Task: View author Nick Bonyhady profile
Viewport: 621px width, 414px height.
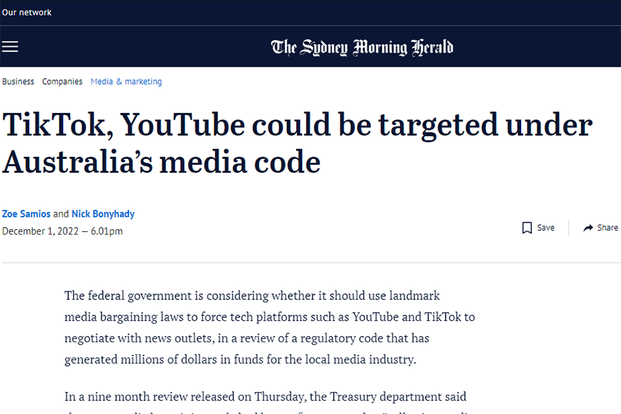Action: click(103, 214)
